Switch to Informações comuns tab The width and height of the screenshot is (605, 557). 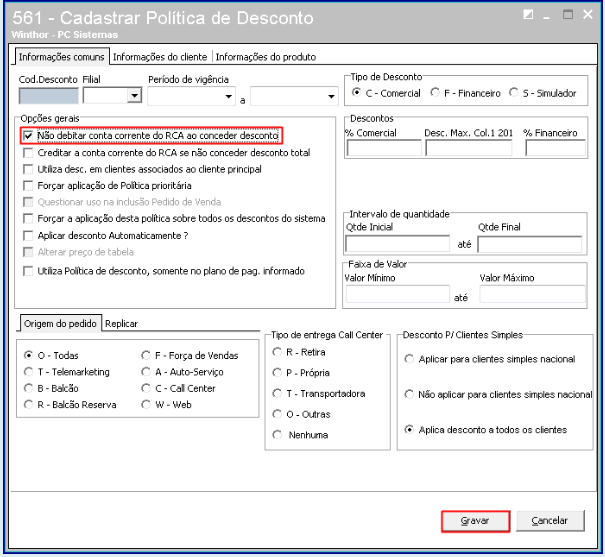point(62,57)
